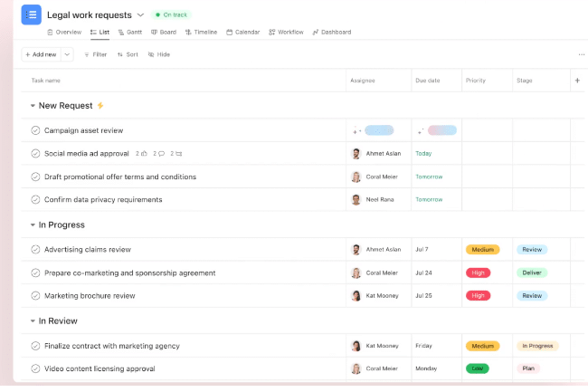Click the Filter icon in toolbar
The height and width of the screenshot is (392, 588).
87,54
